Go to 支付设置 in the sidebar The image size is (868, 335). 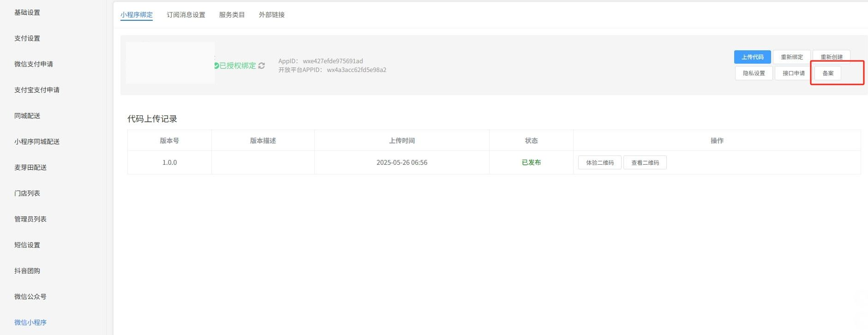[x=27, y=38]
